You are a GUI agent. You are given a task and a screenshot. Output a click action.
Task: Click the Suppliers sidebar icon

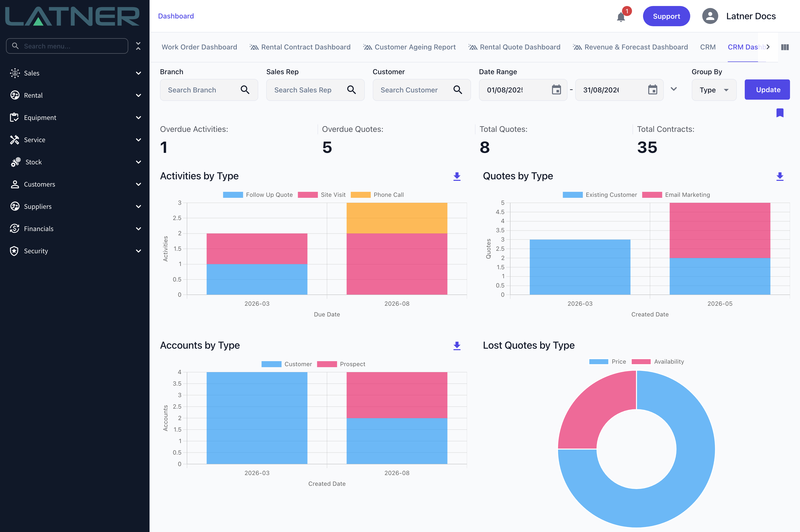[x=14, y=206]
